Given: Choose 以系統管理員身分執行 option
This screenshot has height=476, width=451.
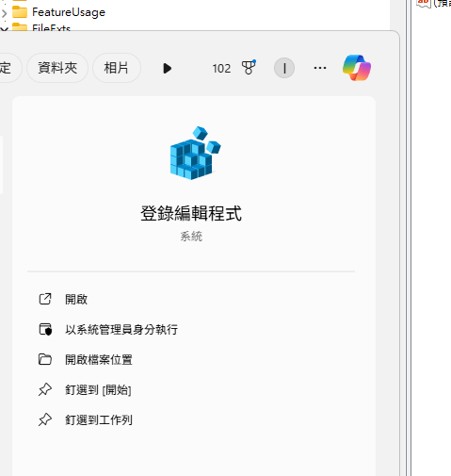Looking at the screenshot, I should point(121,329).
